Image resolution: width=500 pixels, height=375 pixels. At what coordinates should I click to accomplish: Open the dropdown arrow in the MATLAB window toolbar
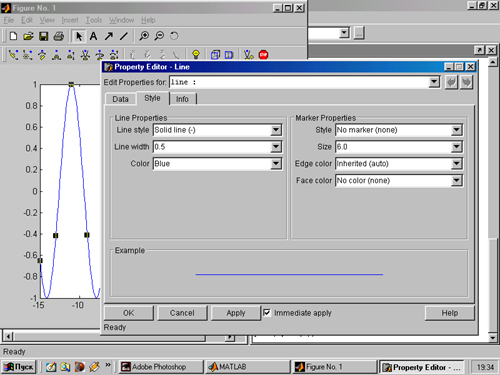click(x=344, y=33)
